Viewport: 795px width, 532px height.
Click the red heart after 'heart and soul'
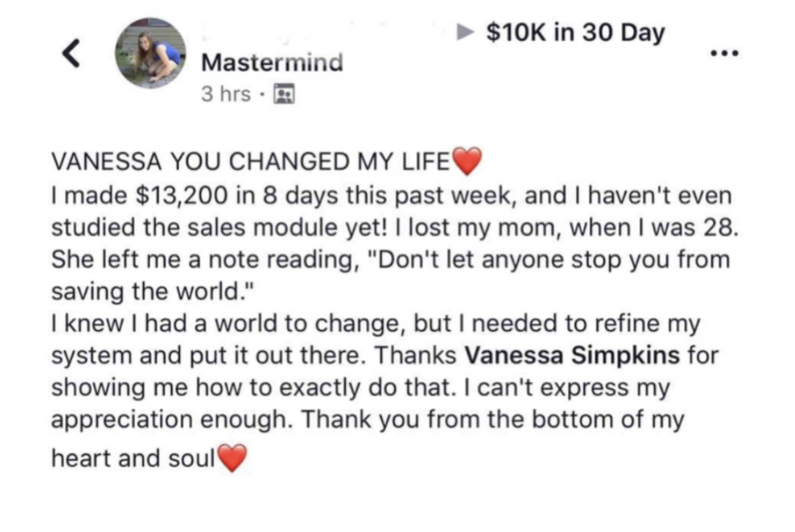click(x=232, y=459)
